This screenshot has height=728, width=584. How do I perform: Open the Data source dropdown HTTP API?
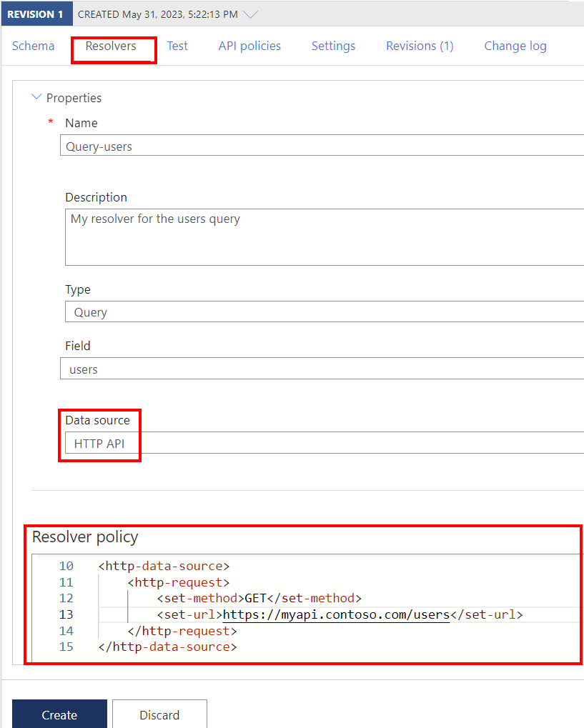325,442
